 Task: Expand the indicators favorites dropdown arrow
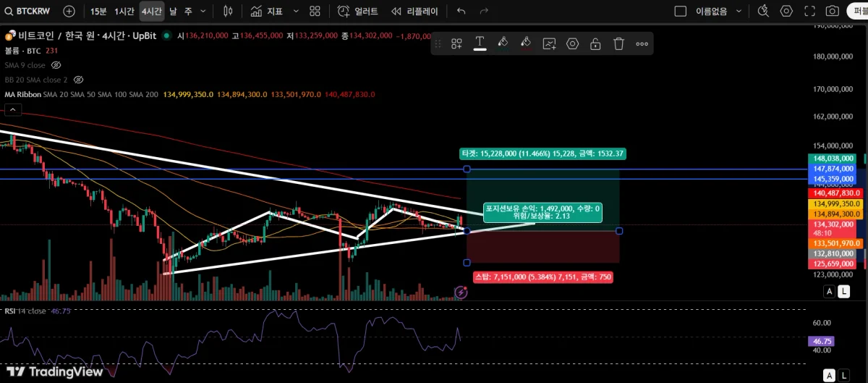296,11
